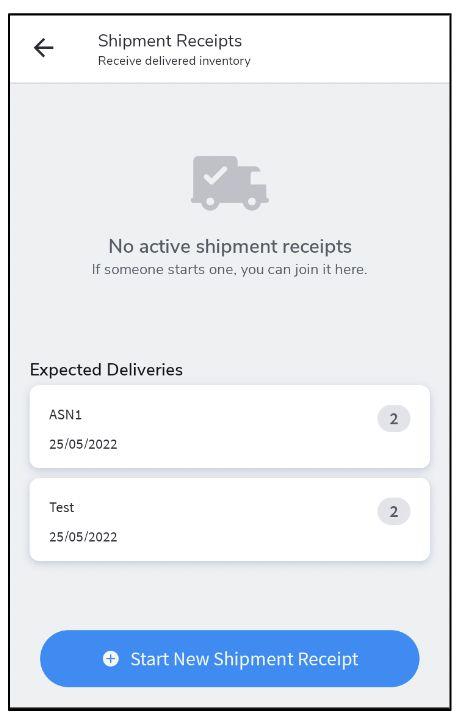Viewport: 470px width, 726px height.
Task: Click the Start New Shipment Receipt label text
Action: point(244,659)
